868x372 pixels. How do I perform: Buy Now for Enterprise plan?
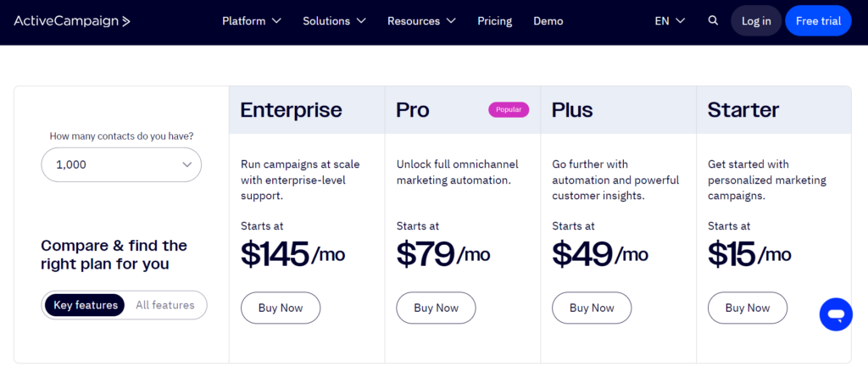[x=281, y=308]
